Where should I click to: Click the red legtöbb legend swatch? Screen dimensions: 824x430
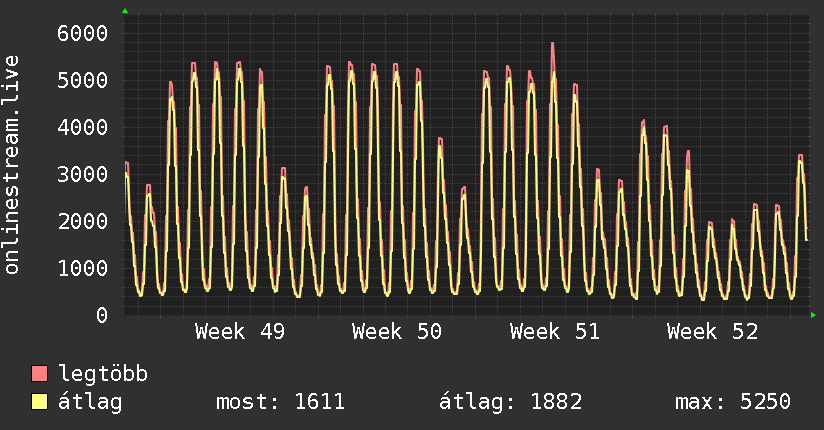pyautogui.click(x=40, y=374)
